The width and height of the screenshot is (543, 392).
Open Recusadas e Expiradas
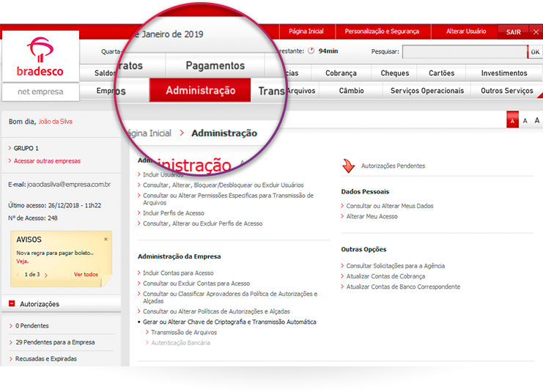click(45, 359)
